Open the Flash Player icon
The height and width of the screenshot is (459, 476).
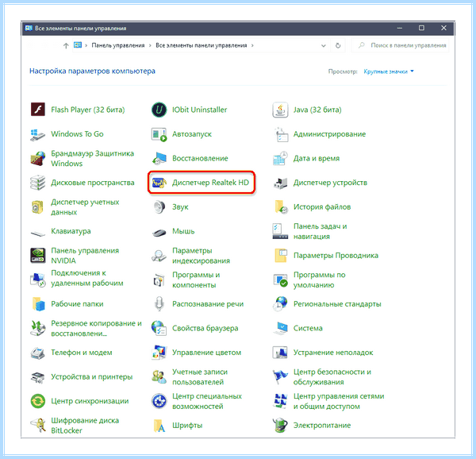[x=37, y=110]
